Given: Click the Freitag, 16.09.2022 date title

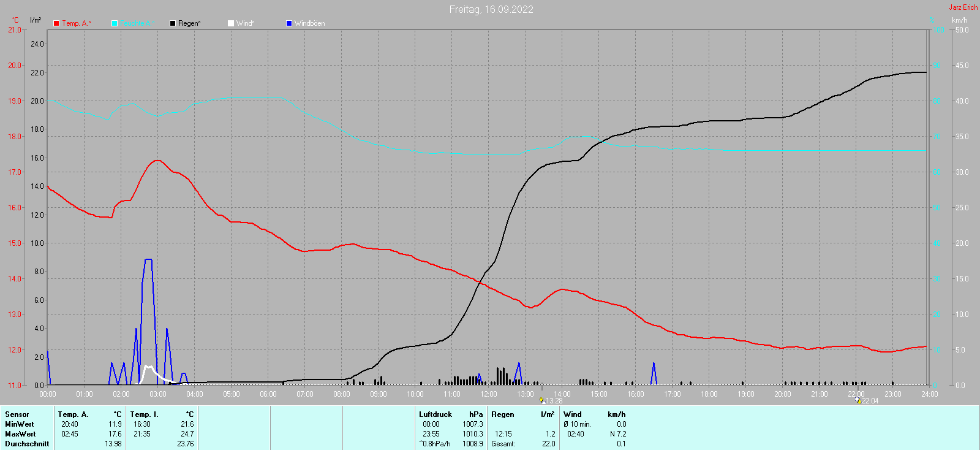Looking at the screenshot, I should pos(491,9).
